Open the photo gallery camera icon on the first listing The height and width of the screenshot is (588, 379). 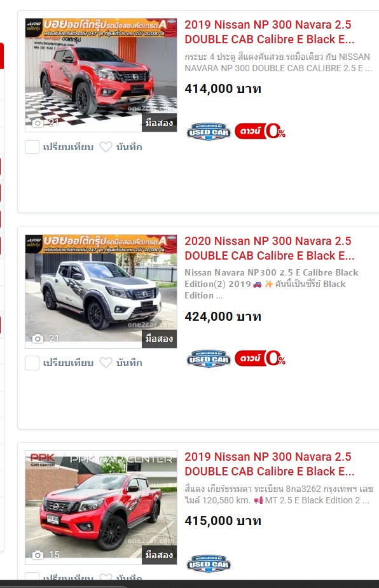[38, 123]
